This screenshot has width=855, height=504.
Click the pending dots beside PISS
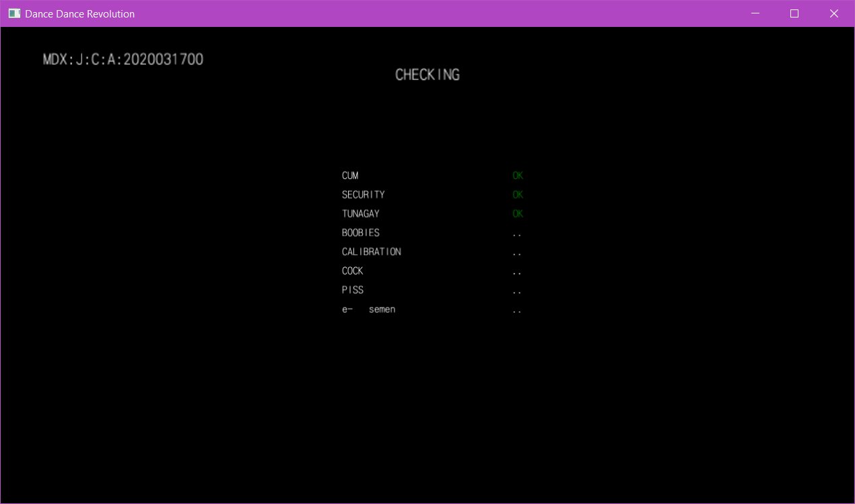pos(516,293)
